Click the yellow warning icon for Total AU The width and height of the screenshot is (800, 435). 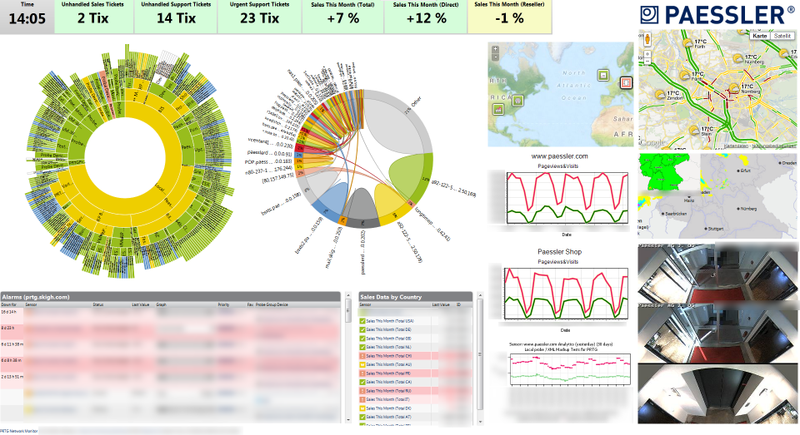pyautogui.click(x=362, y=365)
